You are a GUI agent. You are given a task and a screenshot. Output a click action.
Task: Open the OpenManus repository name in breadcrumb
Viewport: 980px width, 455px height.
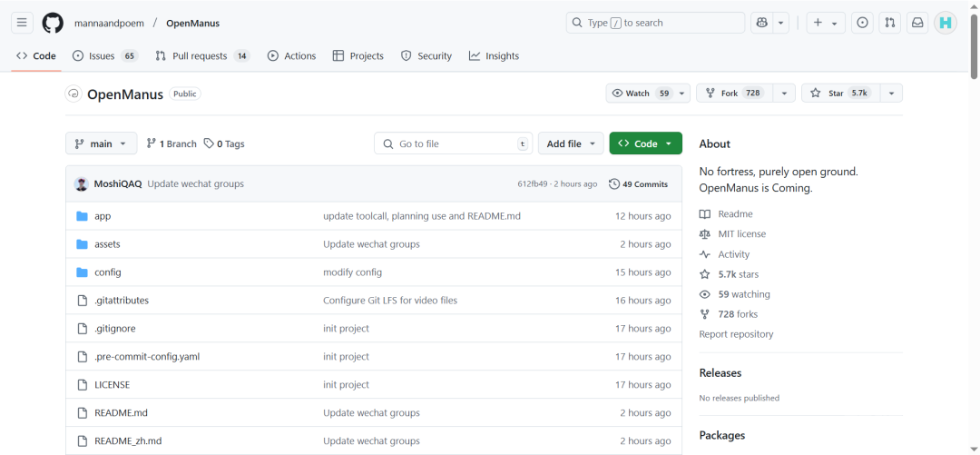click(x=192, y=23)
